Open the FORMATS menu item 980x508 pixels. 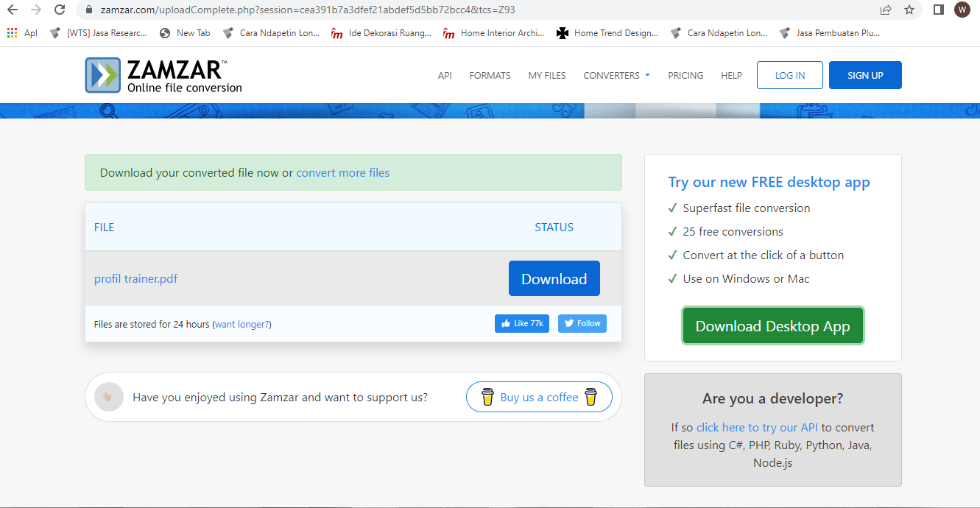pos(490,76)
